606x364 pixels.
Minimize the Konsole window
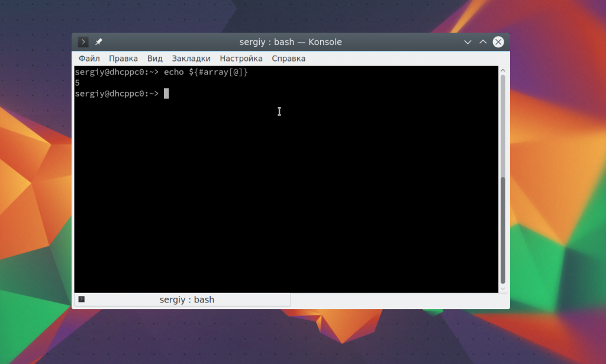[468, 42]
